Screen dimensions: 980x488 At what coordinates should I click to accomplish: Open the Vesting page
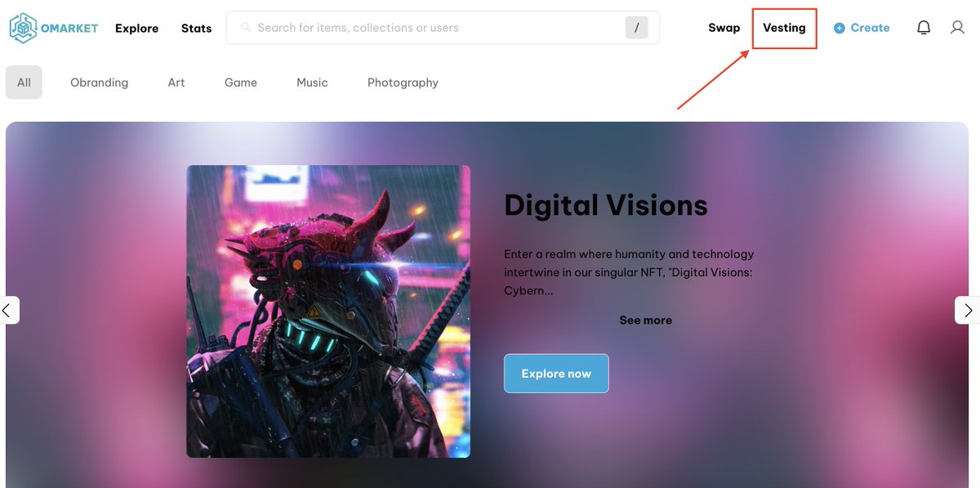pyautogui.click(x=784, y=28)
